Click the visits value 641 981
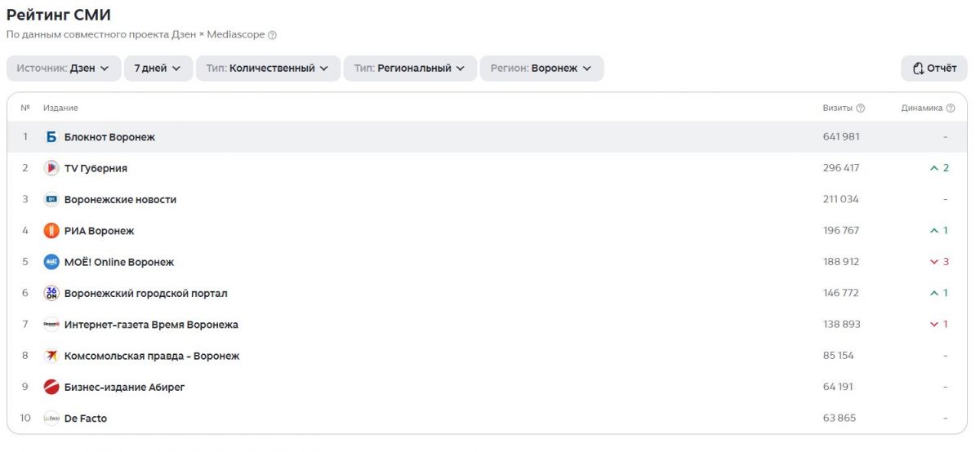This screenshot has width=980, height=452. click(x=841, y=137)
